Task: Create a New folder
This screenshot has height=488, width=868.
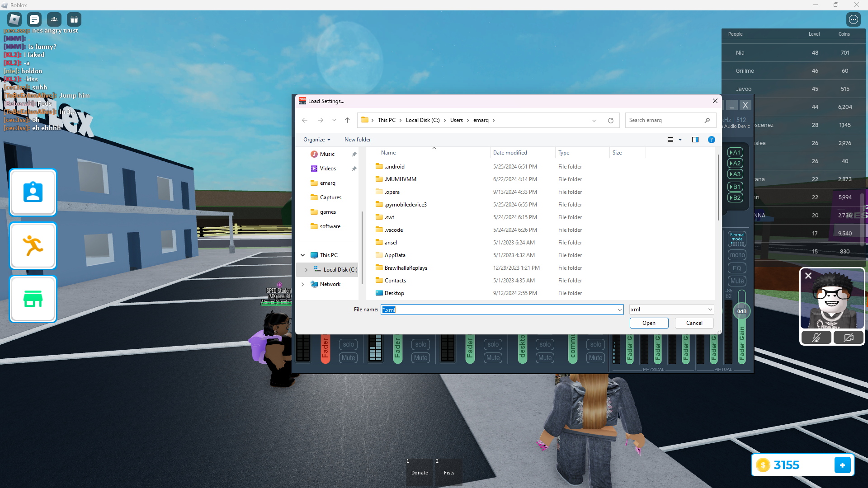Action: [358, 140]
